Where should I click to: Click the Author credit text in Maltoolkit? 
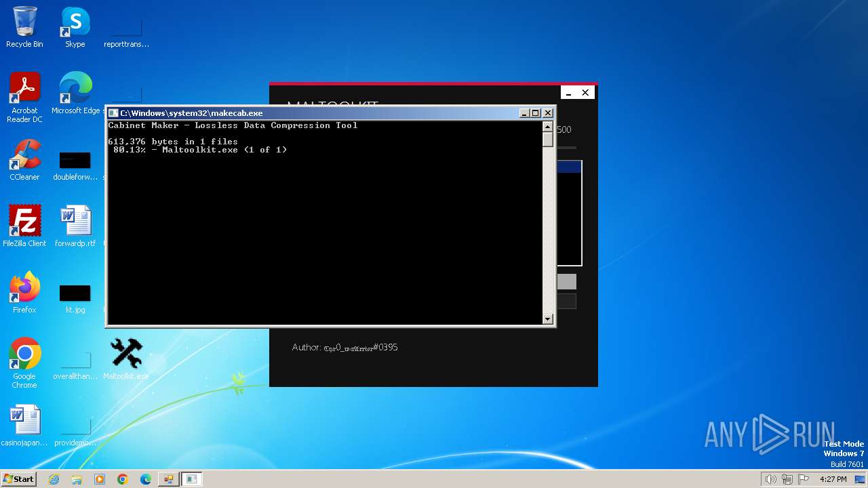pyautogui.click(x=345, y=347)
